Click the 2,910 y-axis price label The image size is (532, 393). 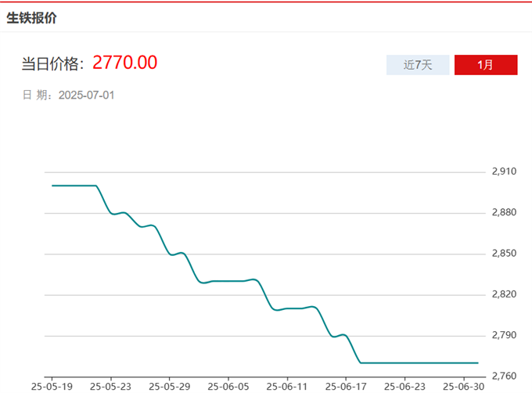(x=503, y=171)
